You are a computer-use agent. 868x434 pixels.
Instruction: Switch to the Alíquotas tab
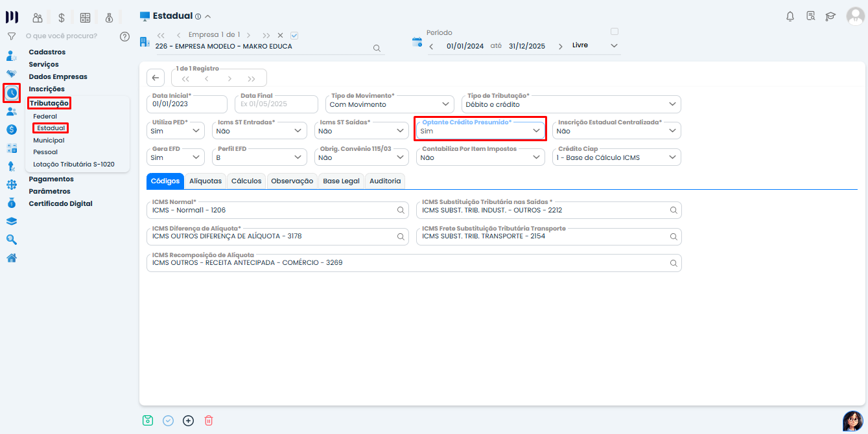[205, 181]
